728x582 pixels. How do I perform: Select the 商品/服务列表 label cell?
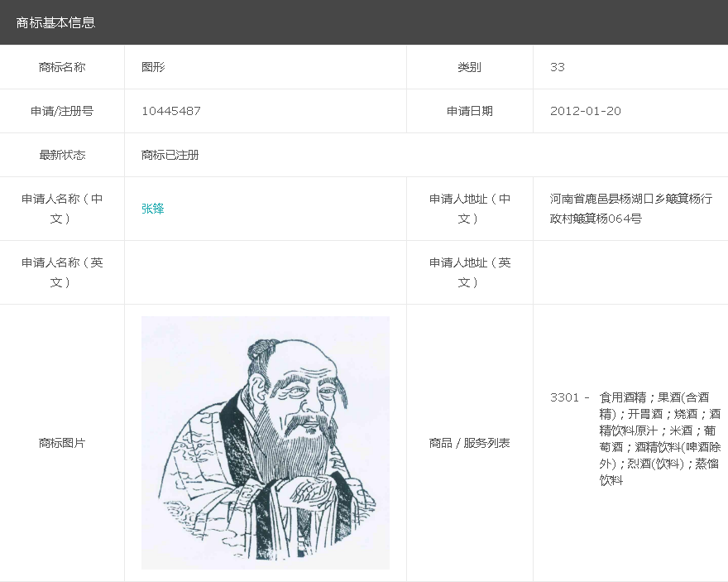click(469, 443)
